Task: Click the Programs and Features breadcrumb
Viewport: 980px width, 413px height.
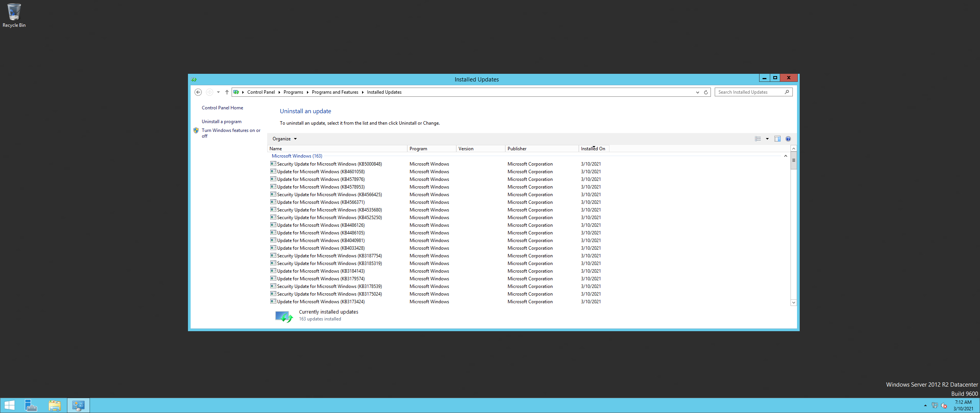Action: (x=335, y=92)
